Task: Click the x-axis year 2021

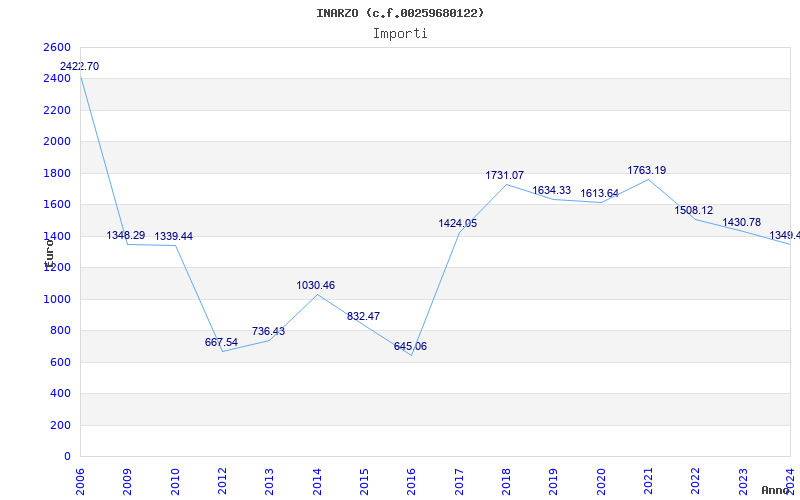Action: tap(648, 481)
